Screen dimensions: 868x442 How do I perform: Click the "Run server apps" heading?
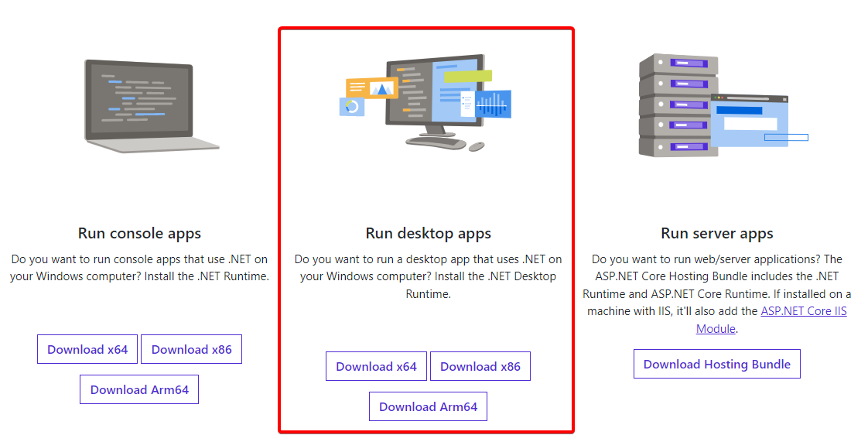click(716, 233)
